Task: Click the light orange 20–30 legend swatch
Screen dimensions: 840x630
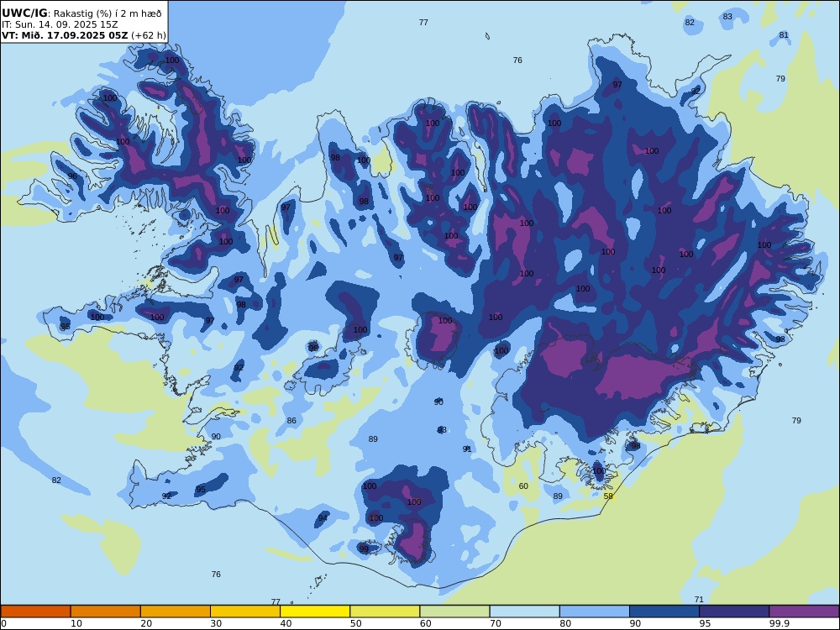Action: 176,612
